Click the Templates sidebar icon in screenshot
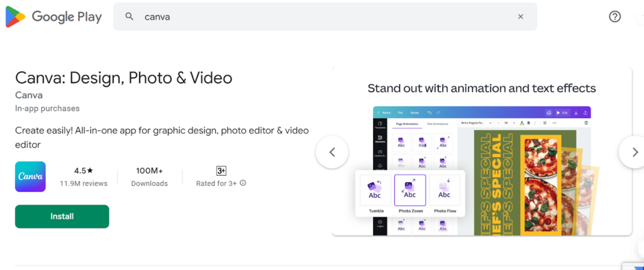 click(380, 125)
